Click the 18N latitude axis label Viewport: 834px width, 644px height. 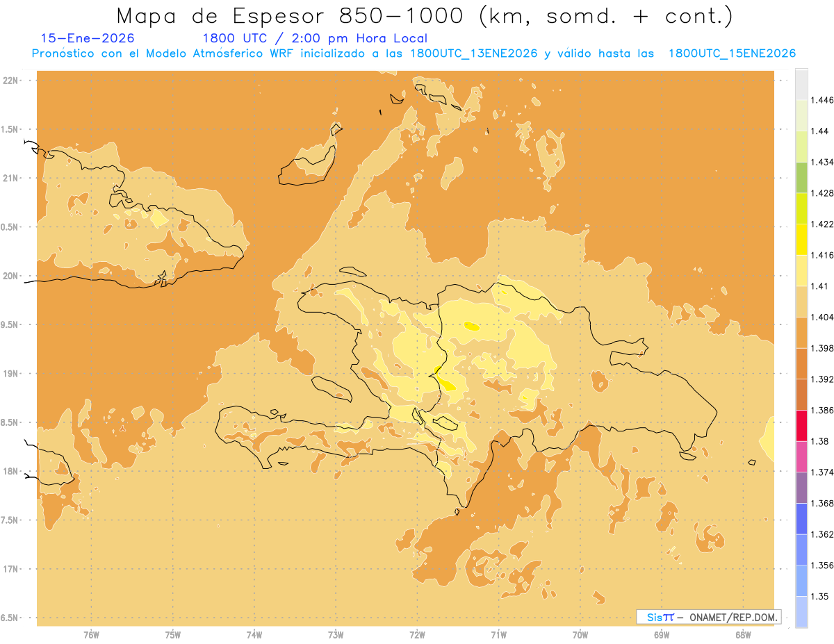11,471
